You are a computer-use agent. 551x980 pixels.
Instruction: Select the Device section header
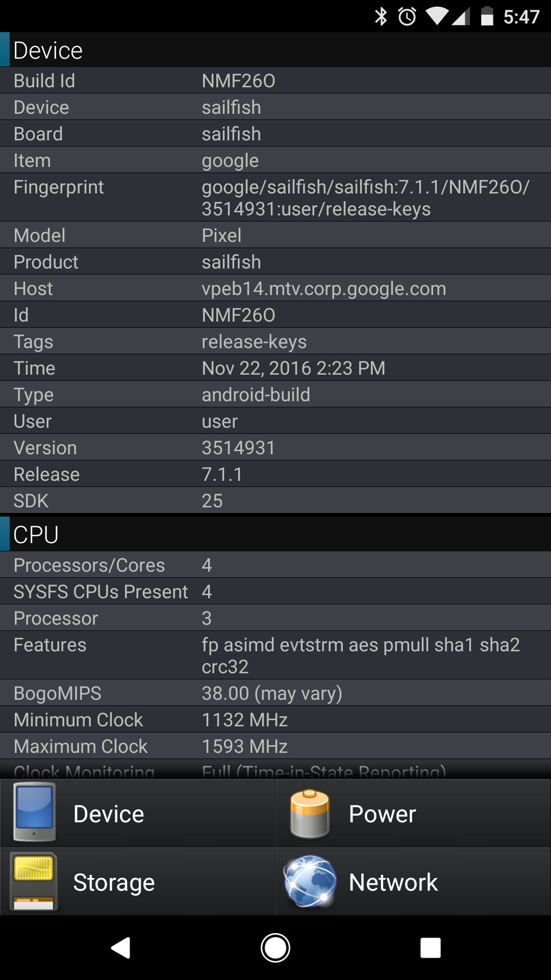(x=275, y=50)
